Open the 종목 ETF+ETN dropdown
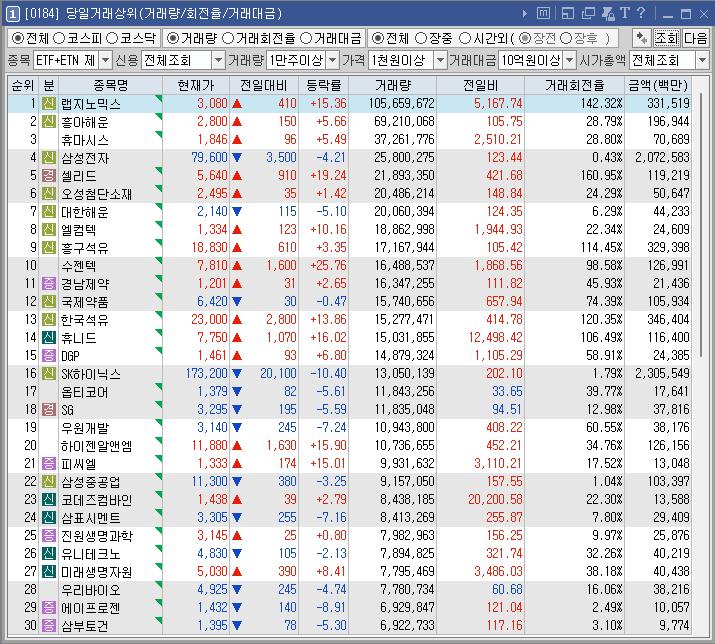Image resolution: width=715 pixels, height=644 pixels. coord(105,60)
